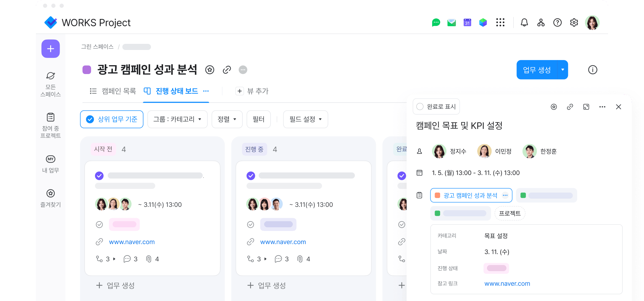The image size is (644, 301).
Task: Copy project link beside the title
Action: point(227,70)
